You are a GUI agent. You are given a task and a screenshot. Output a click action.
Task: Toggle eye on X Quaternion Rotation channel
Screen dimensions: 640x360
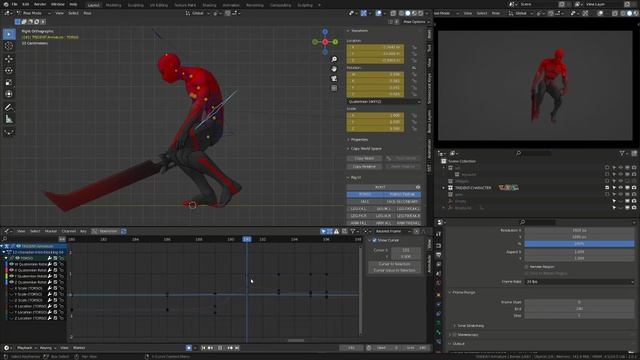11,270
